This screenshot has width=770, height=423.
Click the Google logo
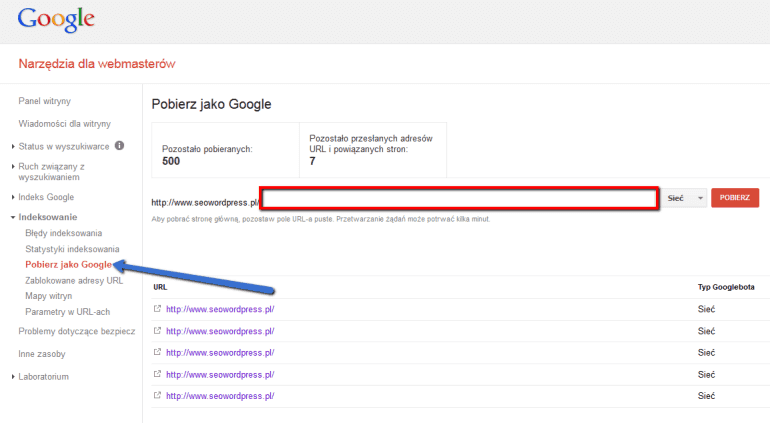tap(56, 20)
